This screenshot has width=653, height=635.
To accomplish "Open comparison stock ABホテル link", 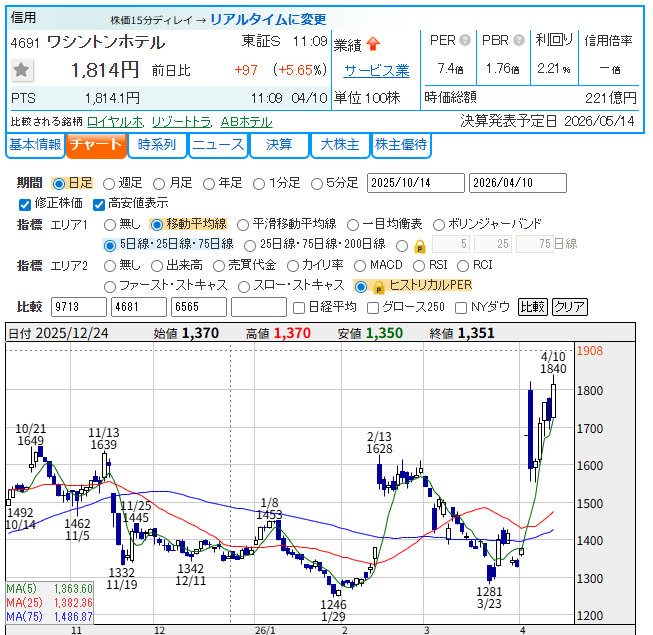I will click(246, 122).
